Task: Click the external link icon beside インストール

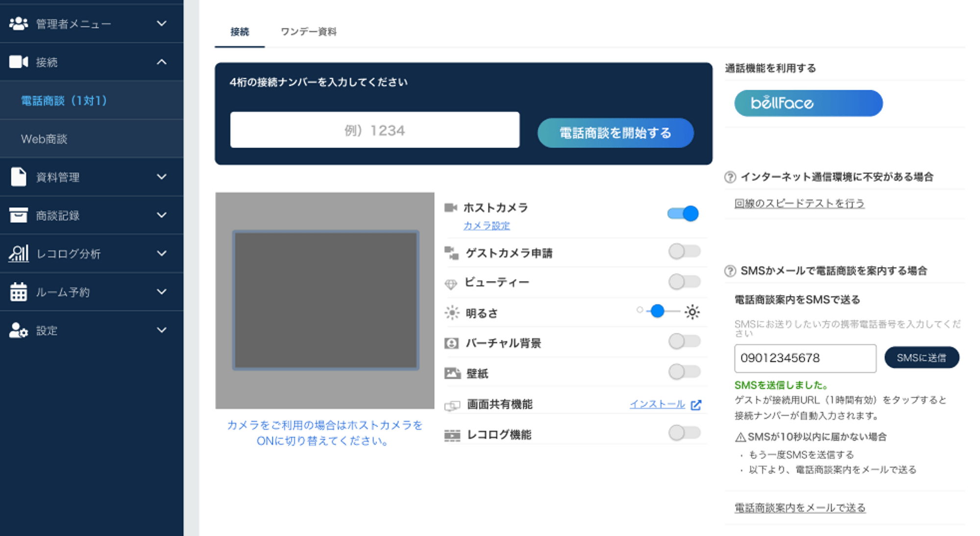Action: pyautogui.click(x=696, y=405)
